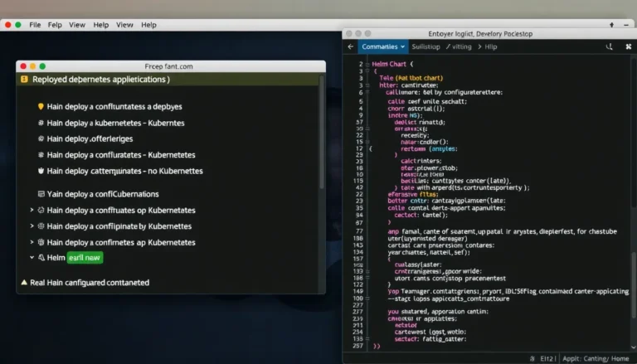
Task: Click the scroll-down arrow in the editor
Action: pyautogui.click(x=634, y=347)
